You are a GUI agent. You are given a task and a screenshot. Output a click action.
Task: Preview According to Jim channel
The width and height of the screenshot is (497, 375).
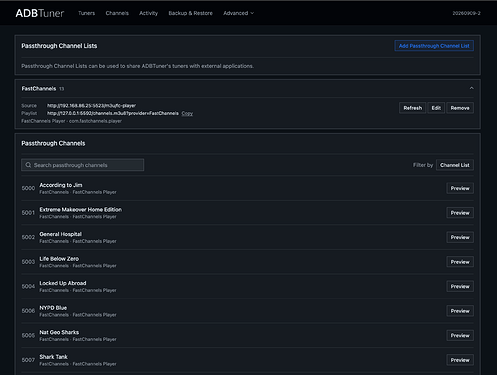460,188
